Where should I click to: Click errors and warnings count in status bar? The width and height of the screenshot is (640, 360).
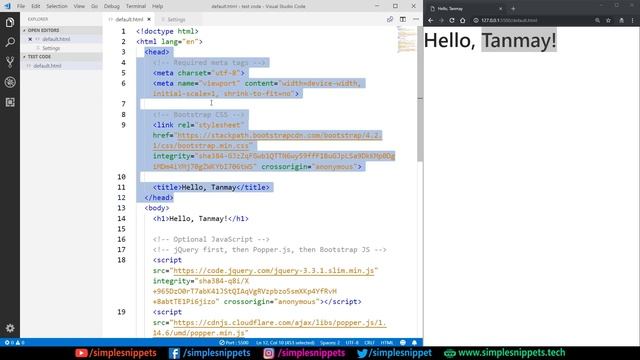click(x=14, y=342)
